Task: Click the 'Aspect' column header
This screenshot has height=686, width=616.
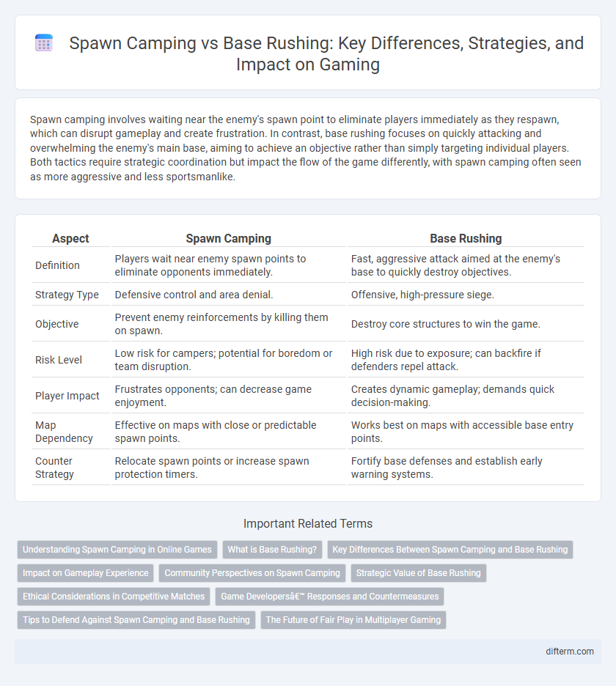Action: (70, 238)
